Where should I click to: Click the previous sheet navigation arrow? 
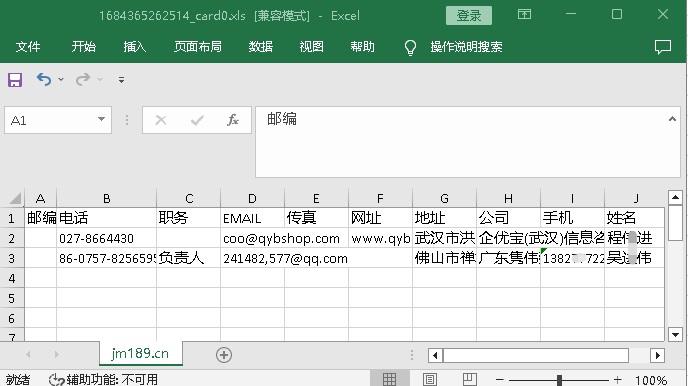click(x=29, y=354)
